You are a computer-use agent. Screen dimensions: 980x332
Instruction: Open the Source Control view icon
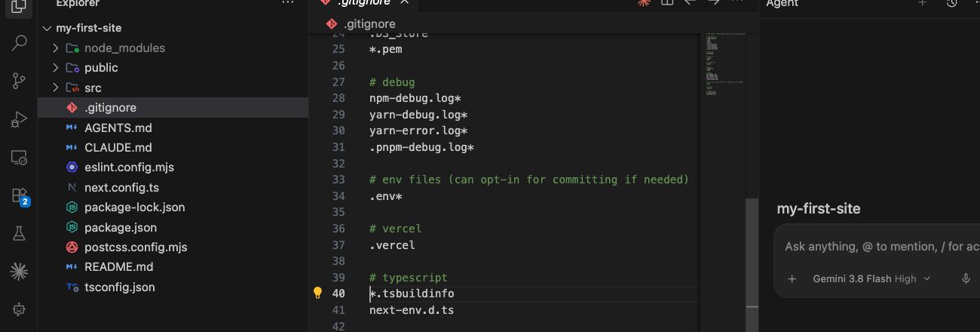pyautogui.click(x=19, y=81)
